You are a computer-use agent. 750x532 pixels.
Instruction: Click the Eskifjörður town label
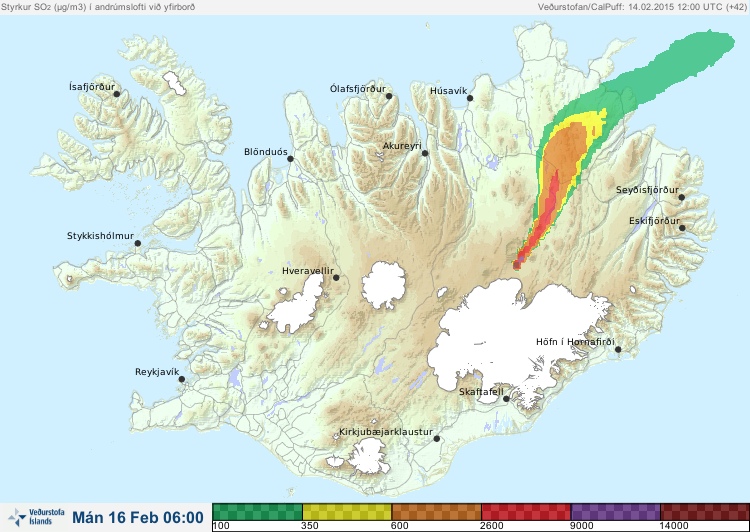(654, 221)
